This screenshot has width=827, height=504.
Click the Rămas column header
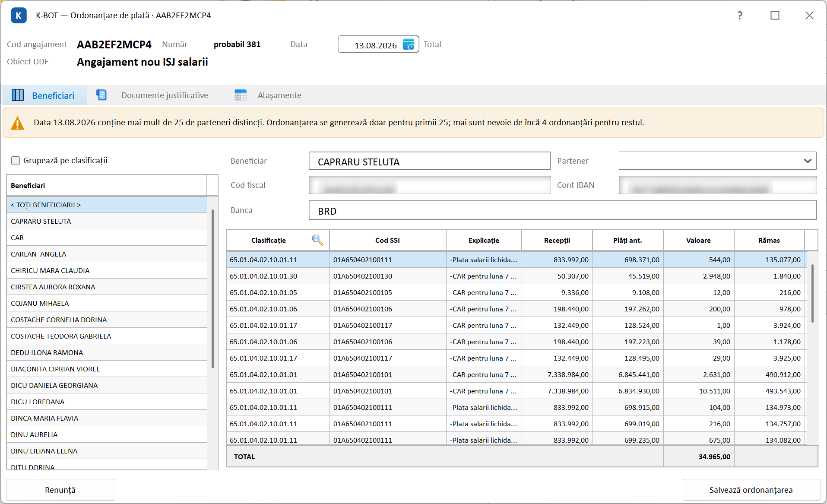(769, 240)
